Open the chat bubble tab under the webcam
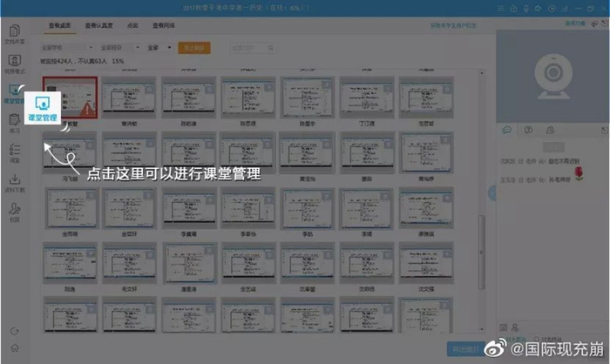The width and height of the screenshot is (610, 364). (507, 130)
